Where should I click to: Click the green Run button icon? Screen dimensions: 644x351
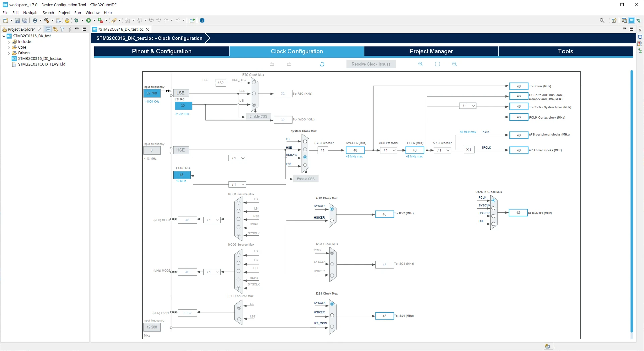pos(88,20)
